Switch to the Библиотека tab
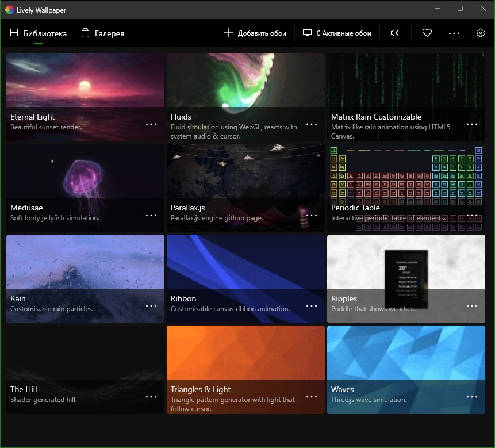The width and height of the screenshot is (495, 448). (39, 33)
